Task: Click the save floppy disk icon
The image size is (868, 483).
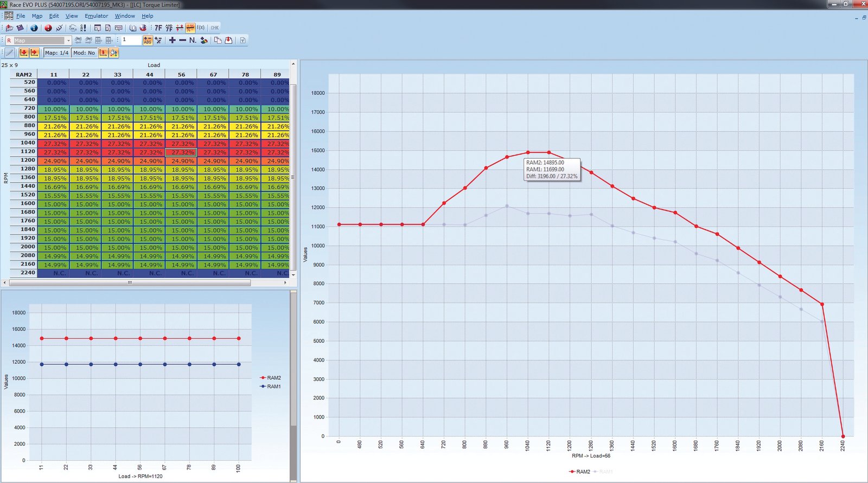Action: 20,28
